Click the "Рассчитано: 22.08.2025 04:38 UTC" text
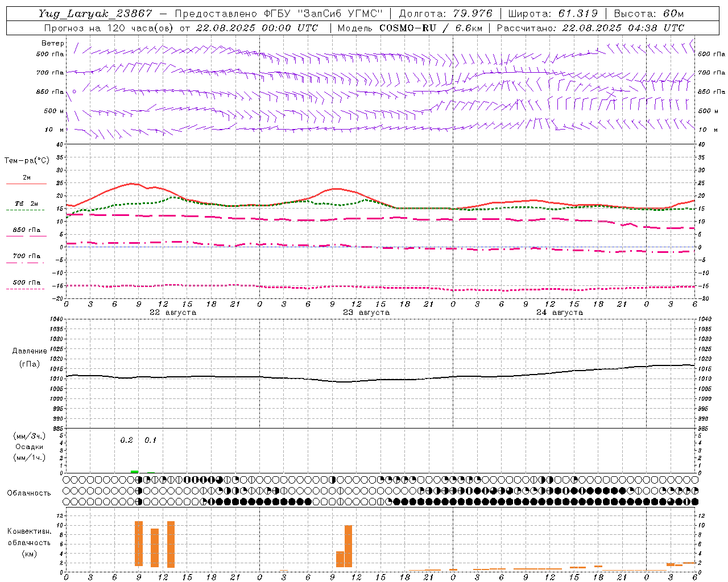This screenshot has width=728, height=582. [590, 28]
